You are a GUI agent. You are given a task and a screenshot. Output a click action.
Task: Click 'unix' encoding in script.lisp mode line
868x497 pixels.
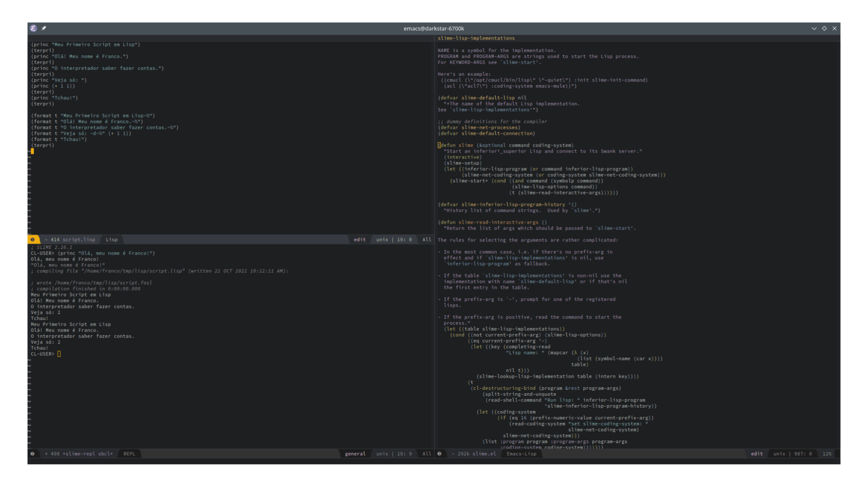[382, 240]
